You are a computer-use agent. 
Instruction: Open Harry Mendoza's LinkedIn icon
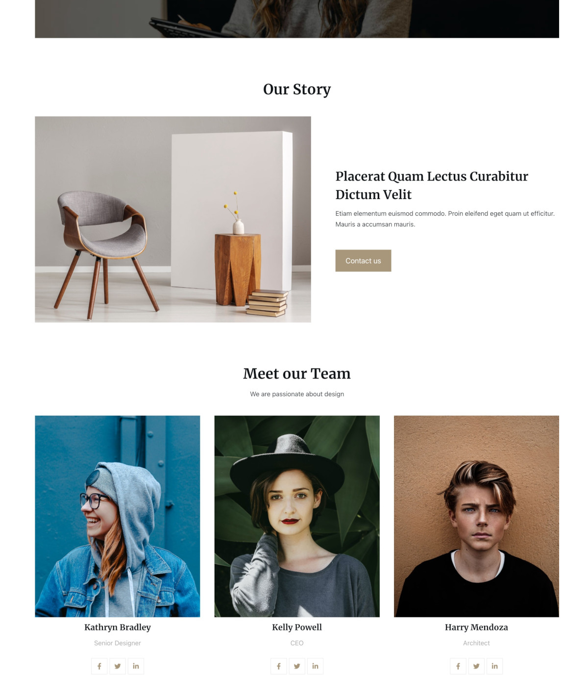(x=494, y=666)
